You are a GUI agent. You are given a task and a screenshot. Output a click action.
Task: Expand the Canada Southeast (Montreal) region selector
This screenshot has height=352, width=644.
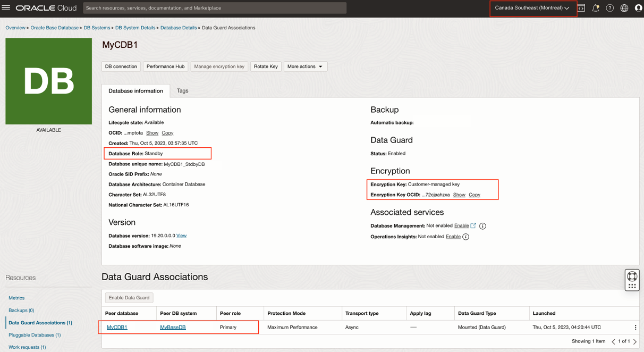pyautogui.click(x=532, y=8)
